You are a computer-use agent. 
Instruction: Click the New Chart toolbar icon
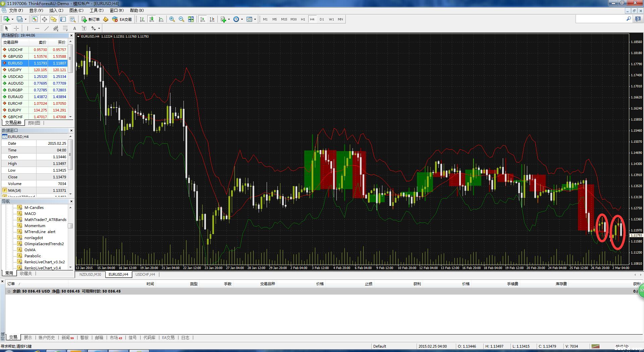tap(6, 19)
